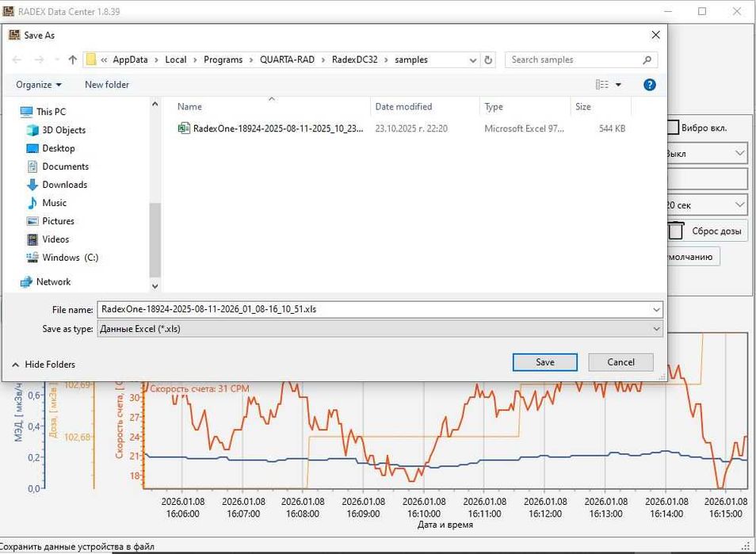
Task: Open the address bar history dropdown
Action: click(473, 60)
